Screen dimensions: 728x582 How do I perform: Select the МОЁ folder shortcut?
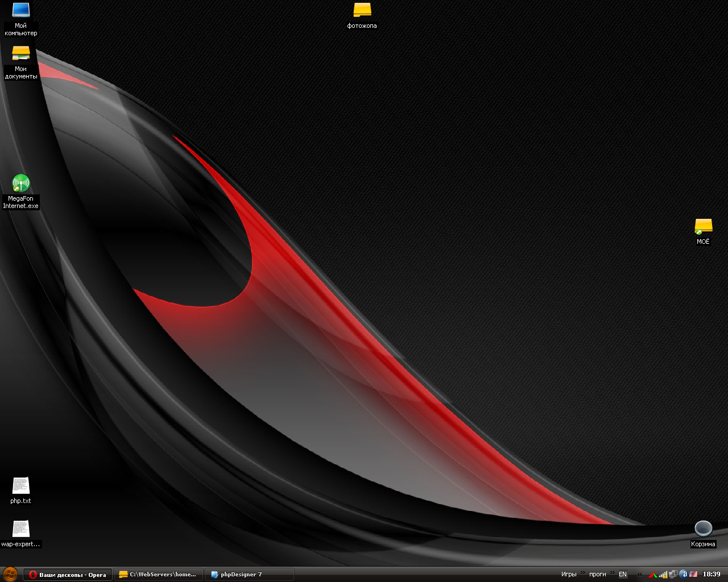pos(703,226)
